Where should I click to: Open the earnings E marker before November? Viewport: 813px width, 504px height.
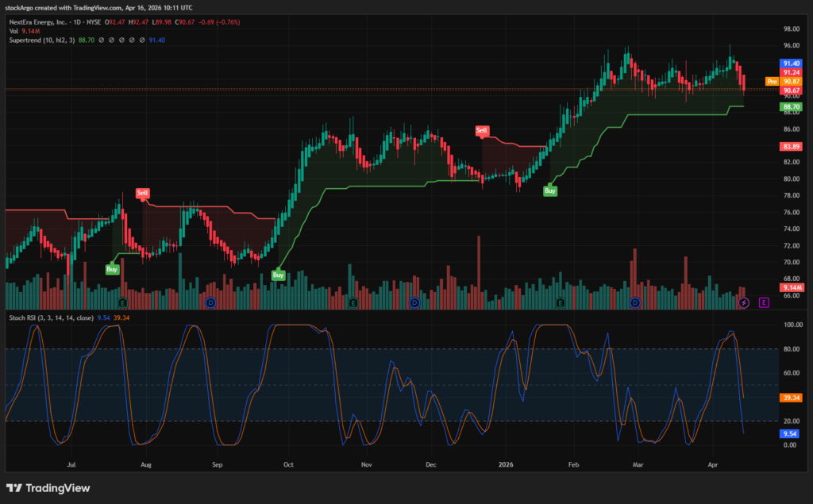coord(353,302)
